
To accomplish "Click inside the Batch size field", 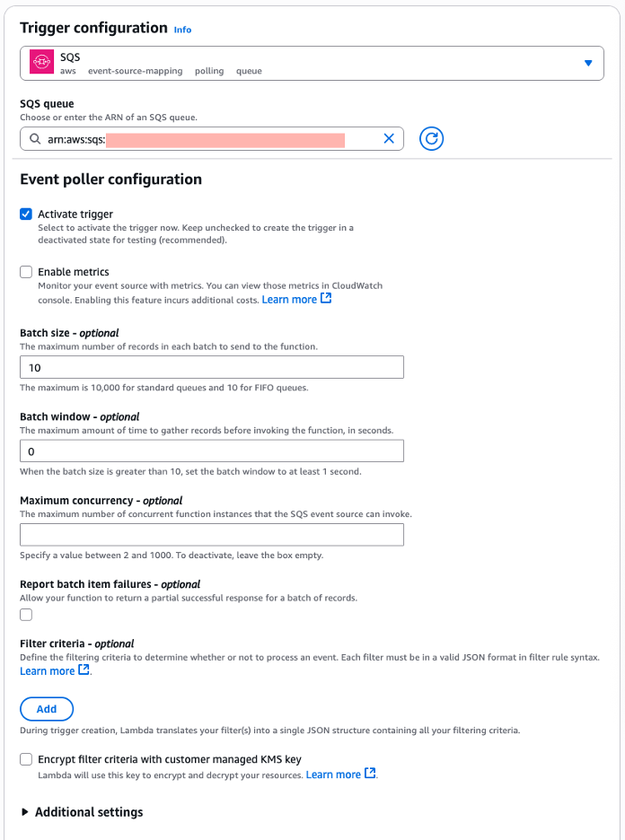I will click(211, 366).
